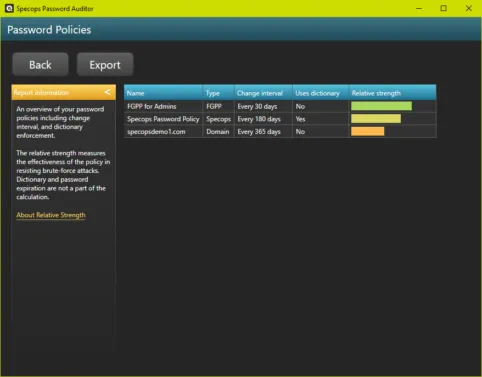Sort by Uses dictionary column header
This screenshot has height=377, width=482.
click(x=321, y=93)
